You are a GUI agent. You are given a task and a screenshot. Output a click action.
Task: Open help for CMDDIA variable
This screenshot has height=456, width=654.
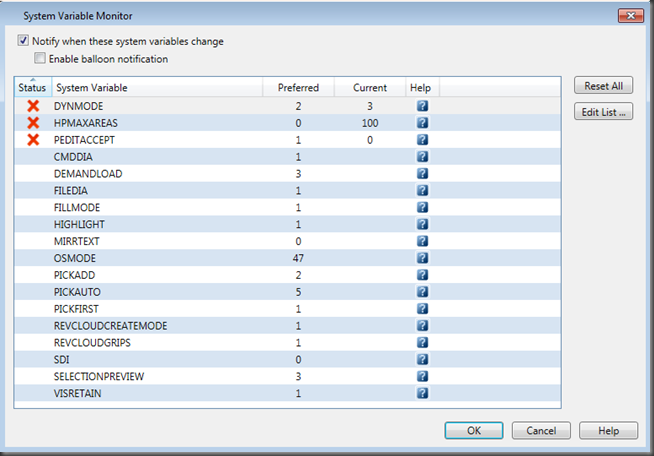click(x=422, y=156)
